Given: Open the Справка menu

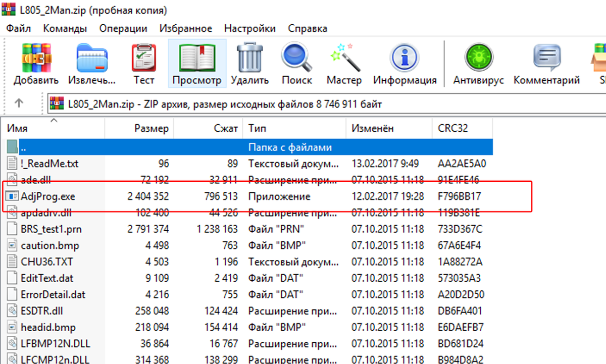Looking at the screenshot, I should 307,28.
